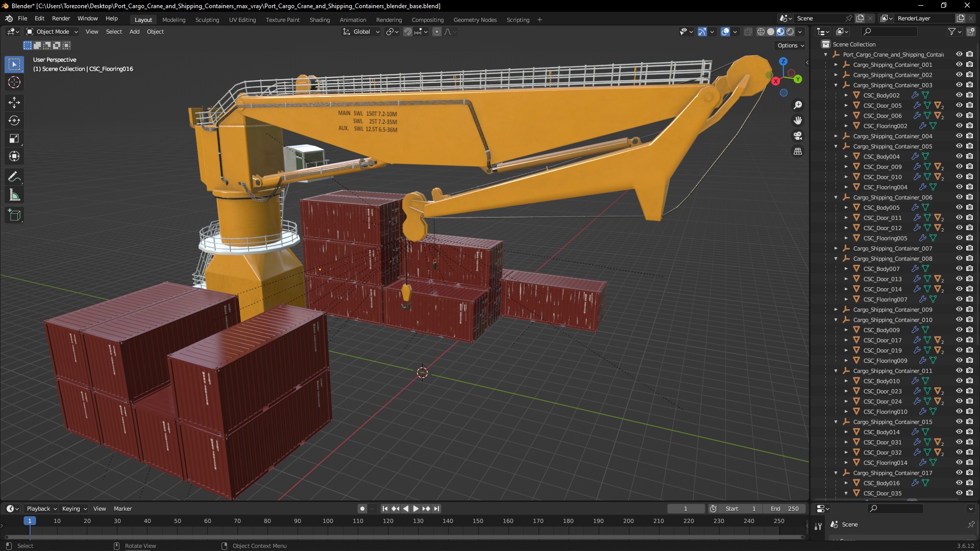Click the Rendering menu item

[388, 19]
